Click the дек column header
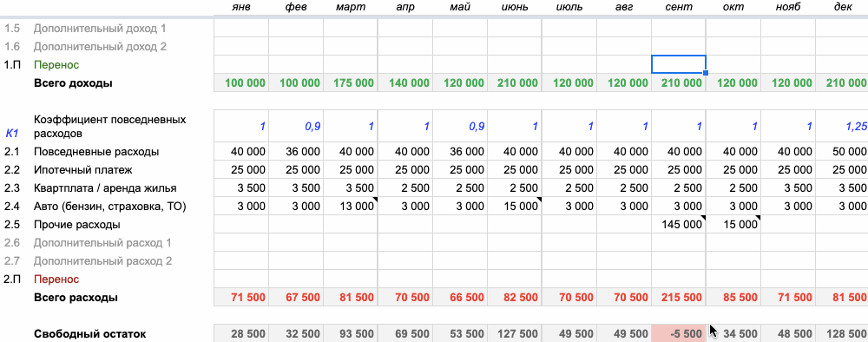This screenshot has width=868, height=342. click(843, 7)
